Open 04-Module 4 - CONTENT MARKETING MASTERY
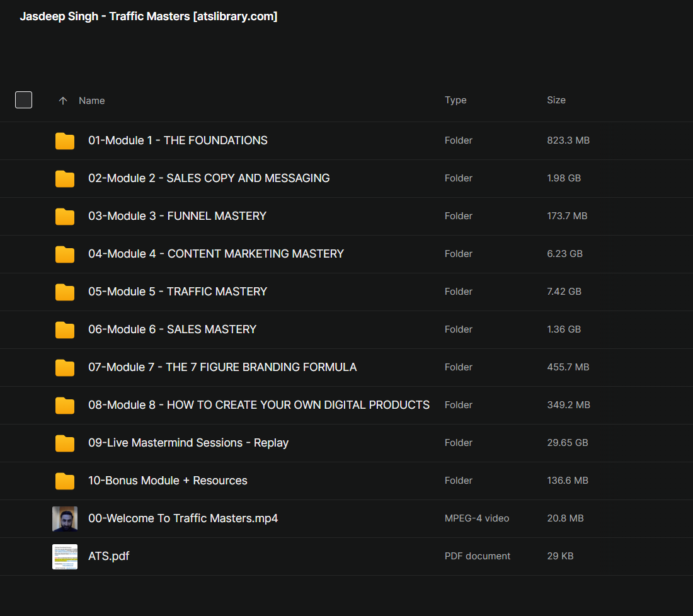 pyautogui.click(x=216, y=254)
